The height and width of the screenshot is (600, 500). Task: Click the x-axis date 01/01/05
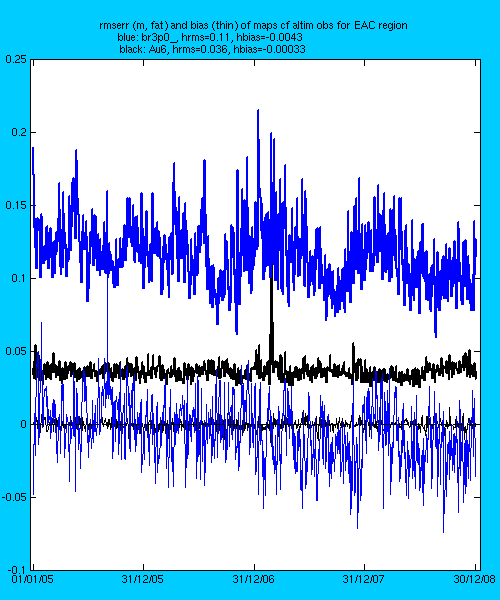(33, 579)
